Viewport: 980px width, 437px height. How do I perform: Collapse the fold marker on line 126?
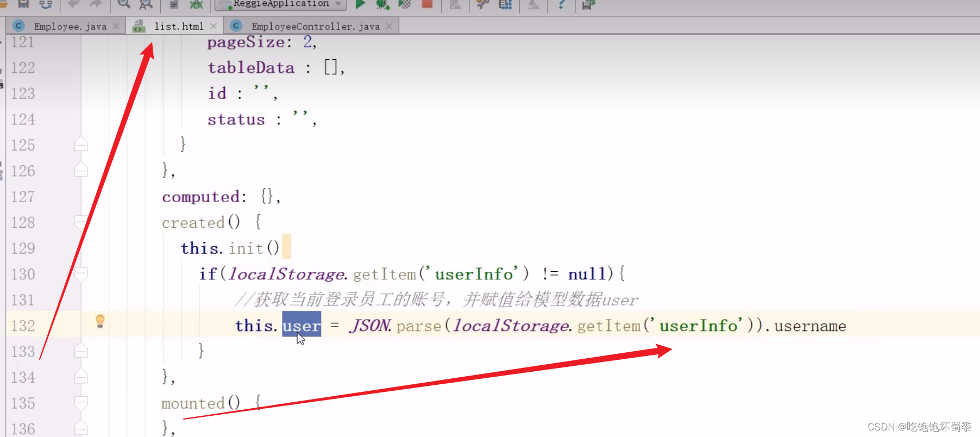[81, 170]
